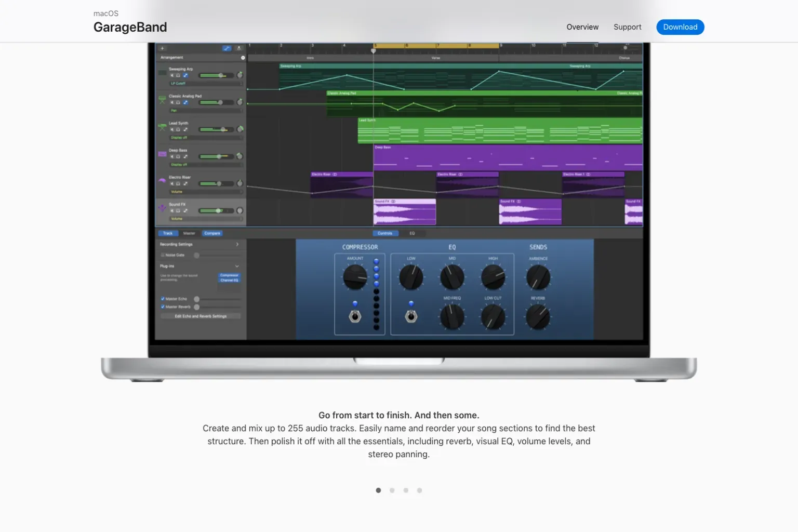The image size is (798, 532).
Task: Click the Sound FX track pan knob
Action: point(240,210)
